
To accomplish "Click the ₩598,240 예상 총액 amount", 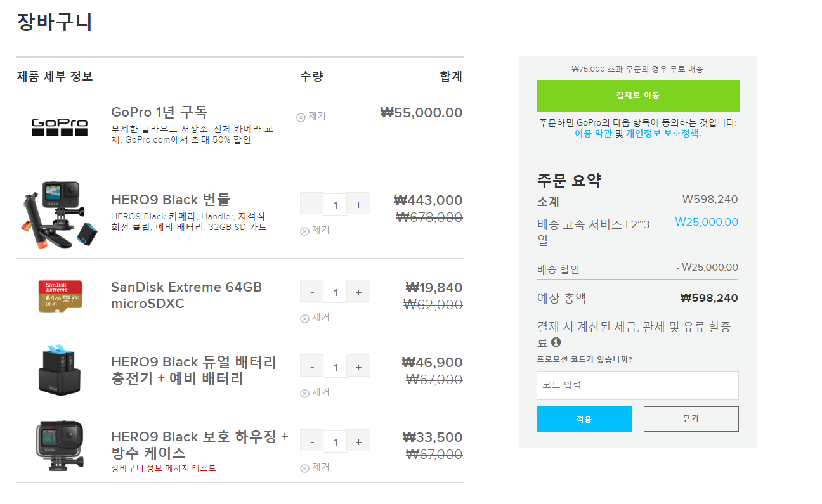I will tap(709, 298).
